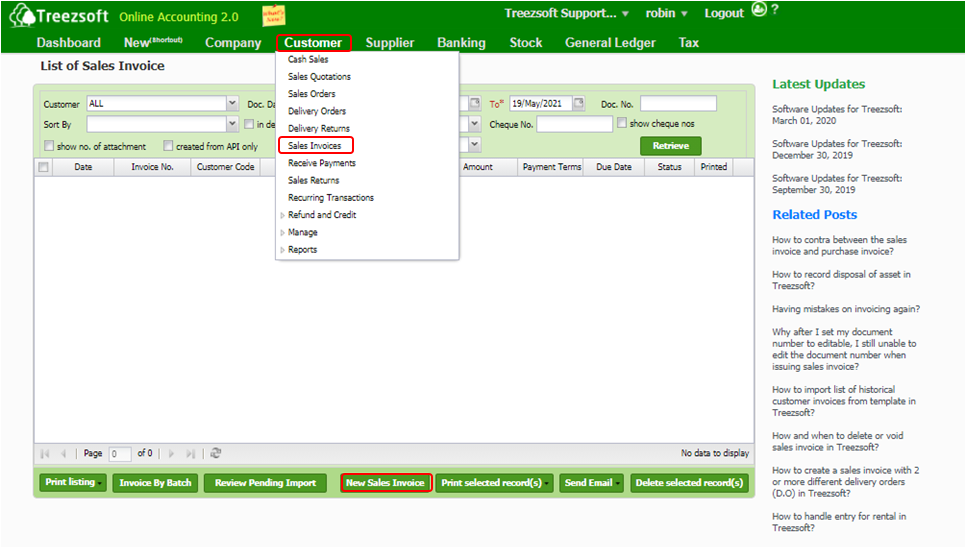Image resolution: width=967 pixels, height=547 pixels.
Task: Select Sales Quotations menu item
Action: click(319, 76)
